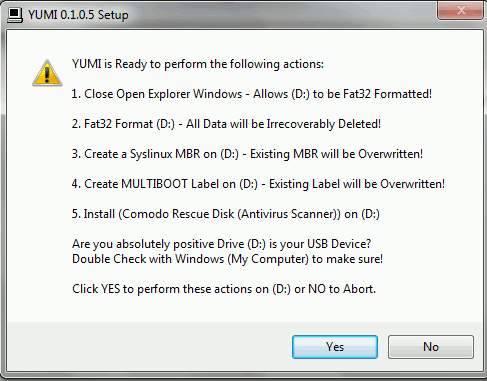The image size is (487, 381).
Task: Confirm the actions with the Yes button
Action: [335, 347]
